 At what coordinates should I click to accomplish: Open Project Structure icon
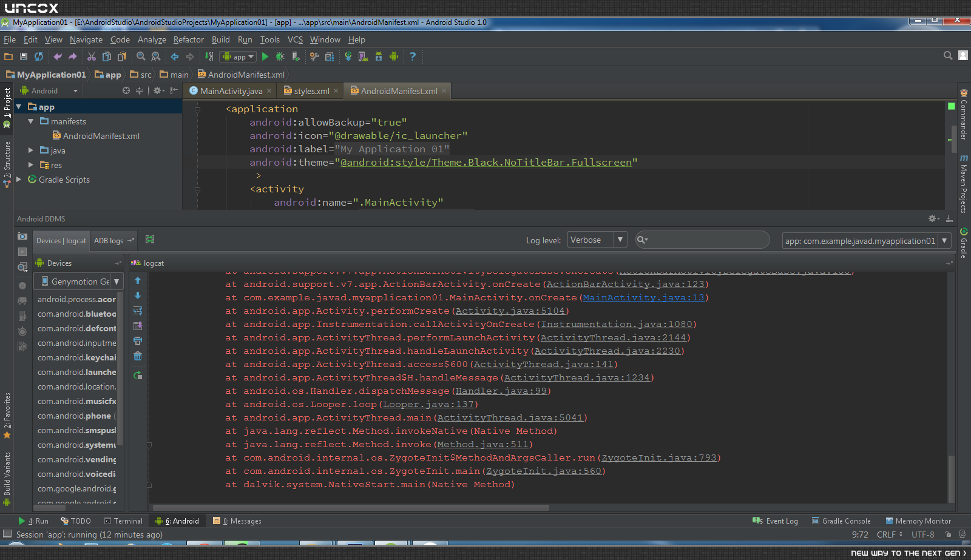click(x=314, y=56)
